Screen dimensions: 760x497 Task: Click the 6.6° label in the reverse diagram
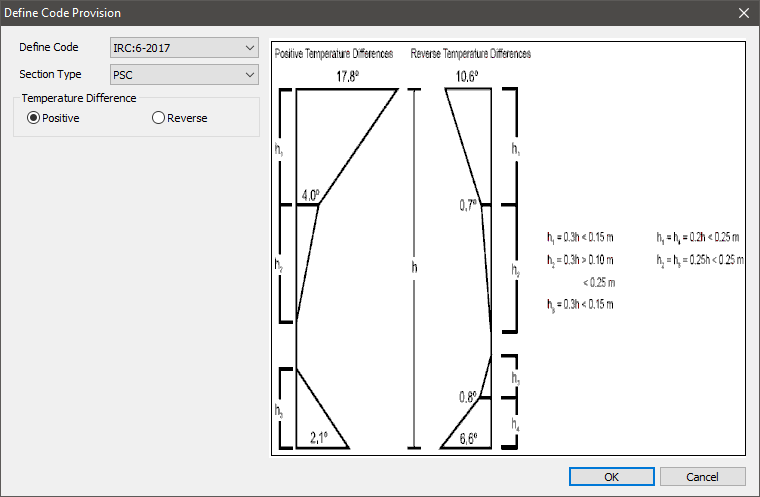467,437
